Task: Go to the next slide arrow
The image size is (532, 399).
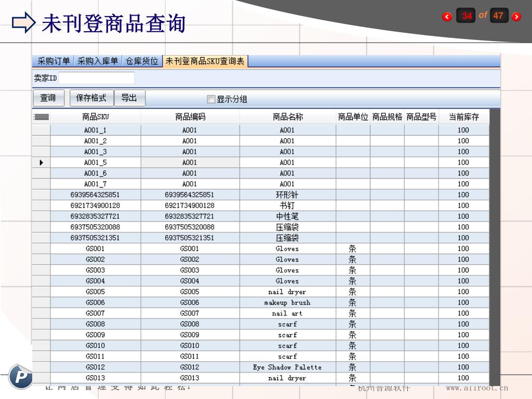Action: pos(516,16)
